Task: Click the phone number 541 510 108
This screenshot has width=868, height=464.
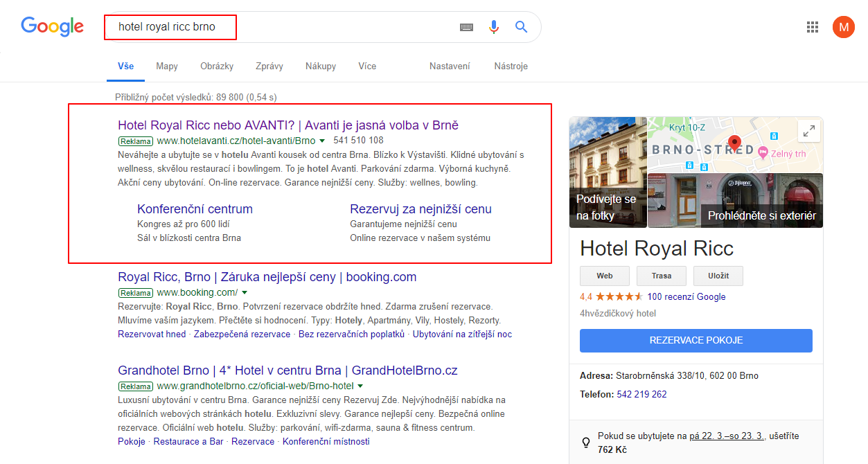Action: tap(358, 141)
